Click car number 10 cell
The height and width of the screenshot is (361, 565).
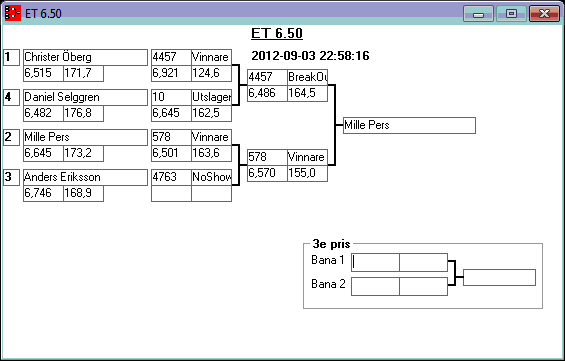pyautogui.click(x=171, y=97)
